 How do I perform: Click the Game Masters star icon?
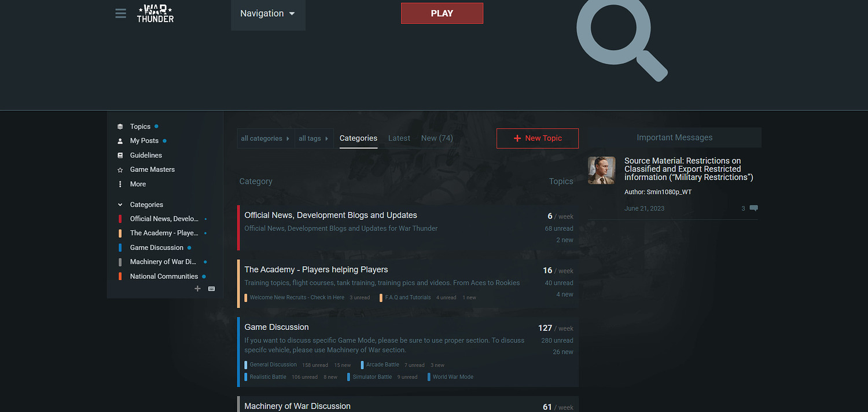click(120, 170)
